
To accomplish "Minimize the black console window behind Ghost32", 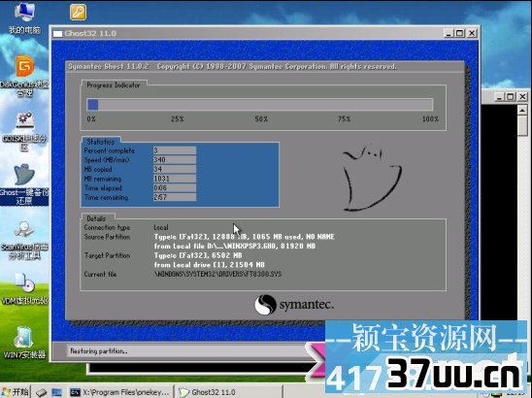I will [499, 97].
